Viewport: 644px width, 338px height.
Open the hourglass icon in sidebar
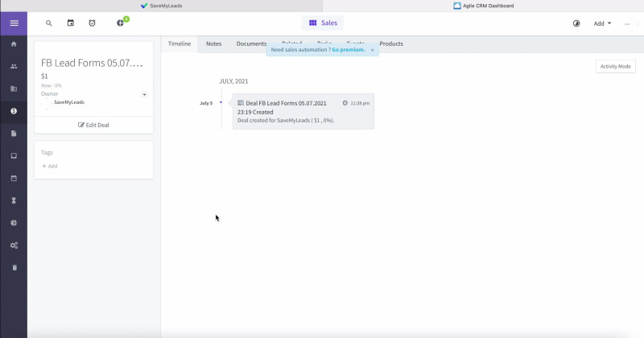(14, 200)
